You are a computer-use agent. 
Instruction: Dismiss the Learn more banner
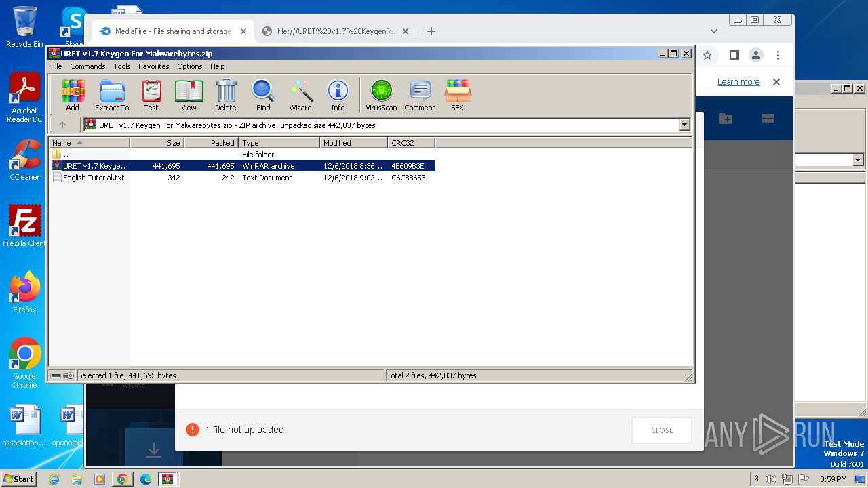[776, 82]
